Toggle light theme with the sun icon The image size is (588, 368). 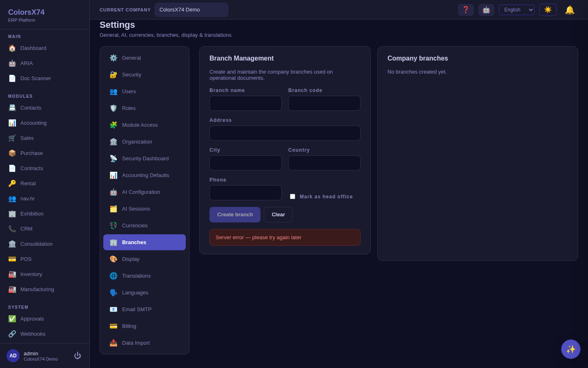point(548,10)
